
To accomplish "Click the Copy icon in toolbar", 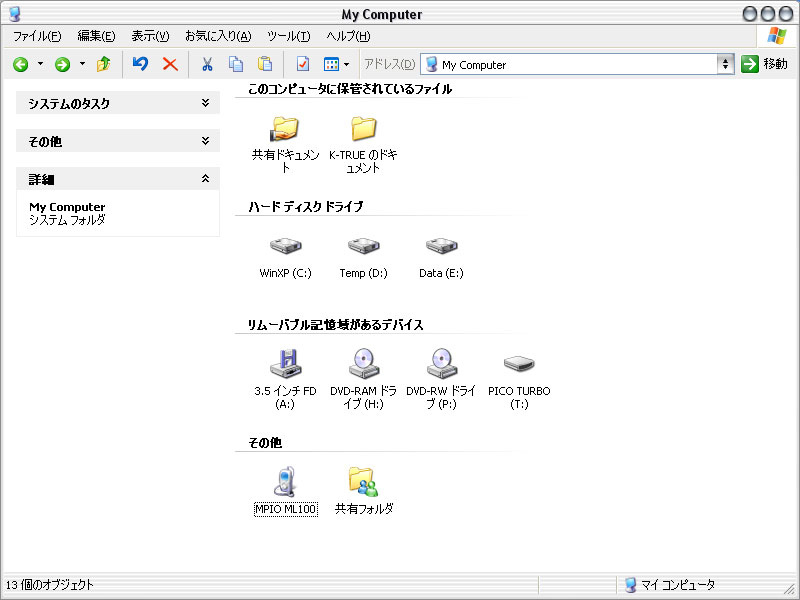I will point(236,64).
